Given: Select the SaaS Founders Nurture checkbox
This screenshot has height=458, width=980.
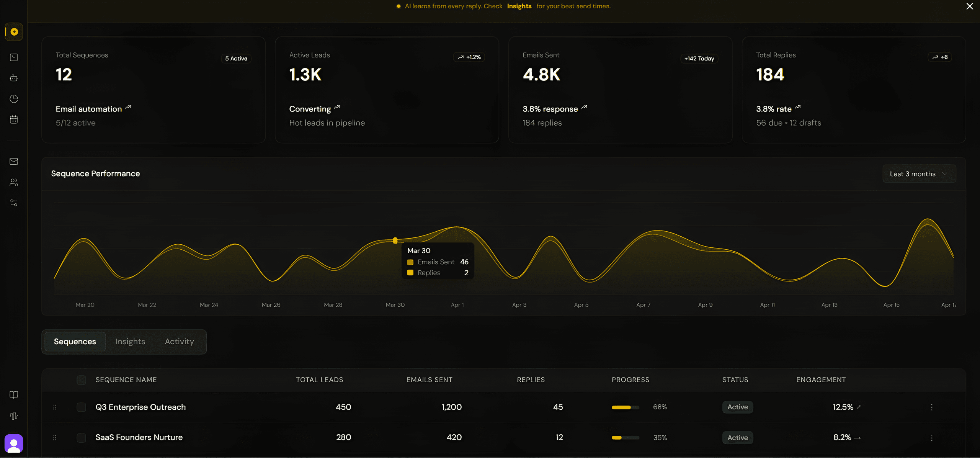Looking at the screenshot, I should point(82,437).
